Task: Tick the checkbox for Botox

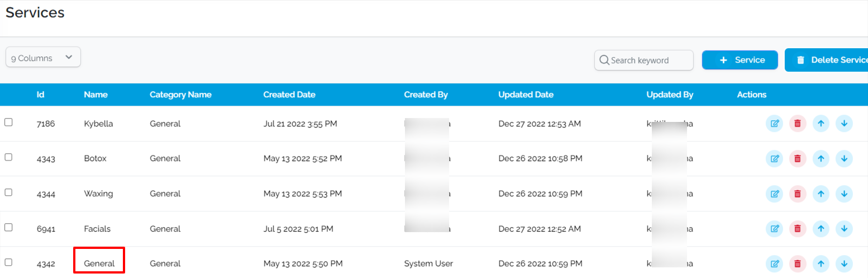Action: (8, 158)
